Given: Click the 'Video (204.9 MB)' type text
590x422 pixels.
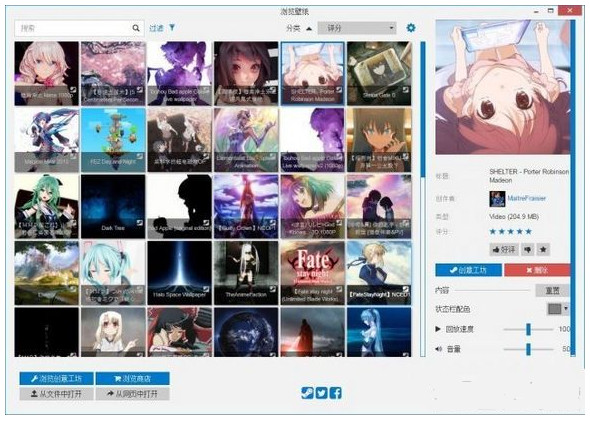Looking at the screenshot, I should 514,217.
